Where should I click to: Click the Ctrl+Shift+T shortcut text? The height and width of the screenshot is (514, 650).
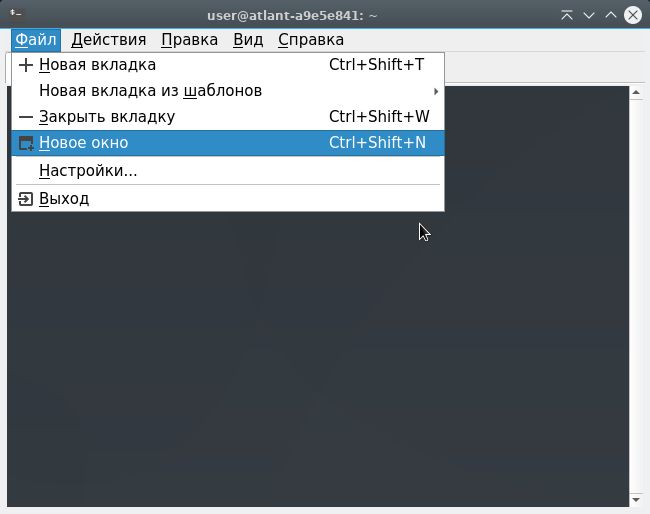point(376,65)
